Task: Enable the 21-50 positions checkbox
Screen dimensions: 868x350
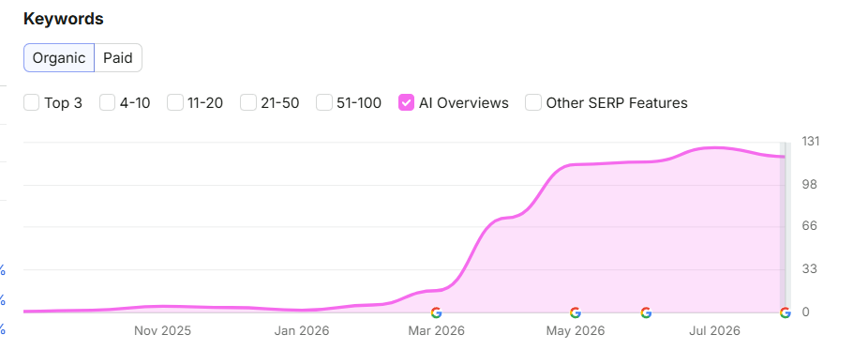Action: click(x=248, y=103)
